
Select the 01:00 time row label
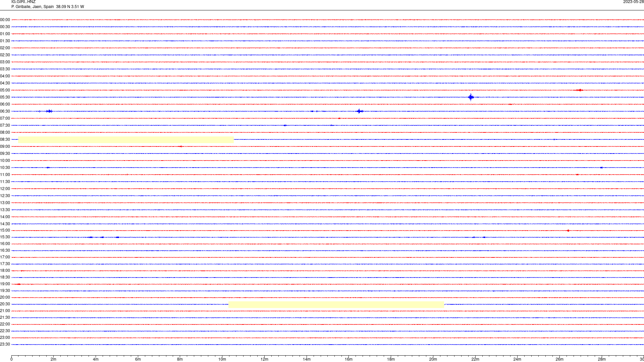pos(5,34)
